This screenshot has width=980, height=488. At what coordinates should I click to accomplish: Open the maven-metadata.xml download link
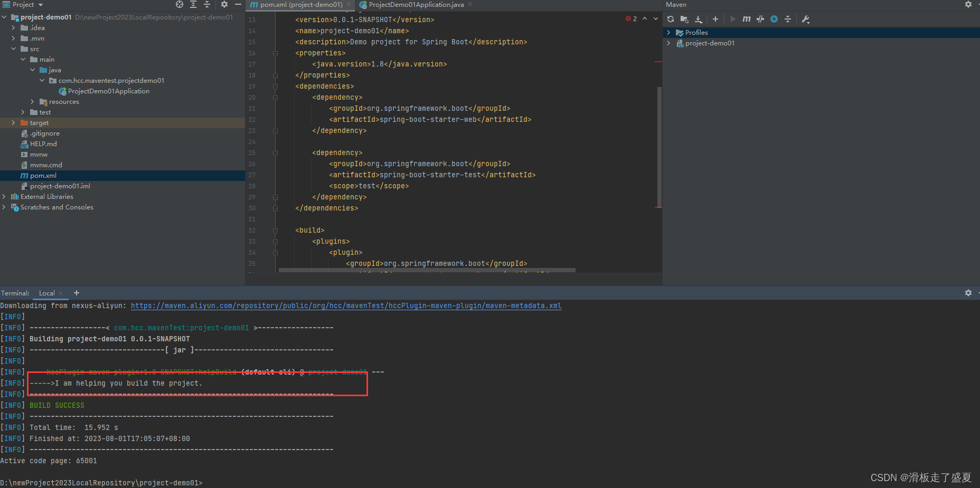coord(346,305)
